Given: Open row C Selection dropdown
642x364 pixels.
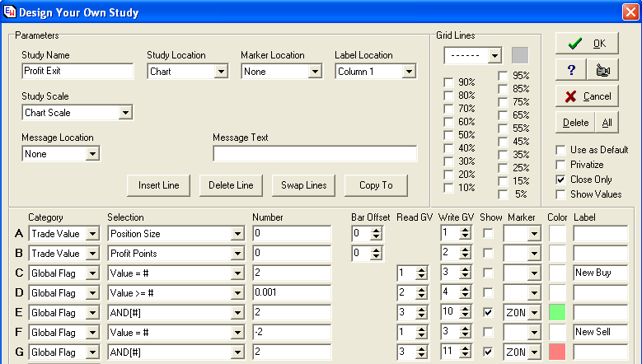Looking at the screenshot, I should pyautogui.click(x=237, y=273).
